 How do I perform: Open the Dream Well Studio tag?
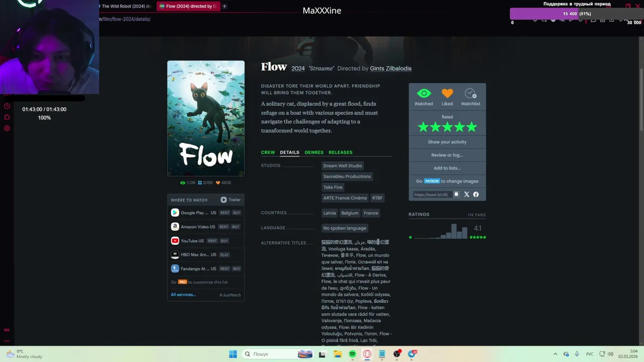coord(343,166)
